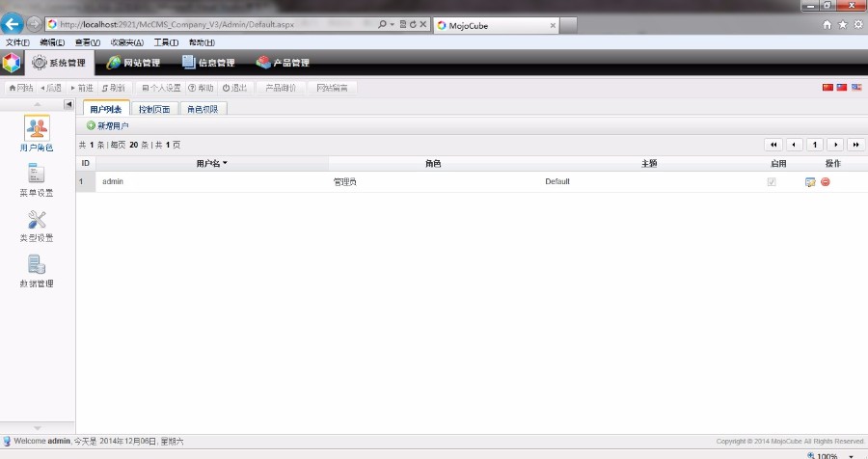The width and height of the screenshot is (868, 459).
Task: Open 用户角色 in the sidebar
Action: (x=37, y=133)
